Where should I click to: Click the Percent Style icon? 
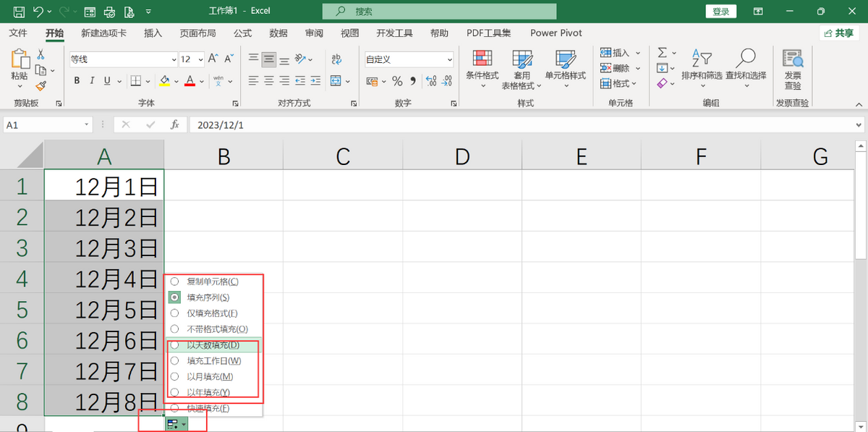pos(397,81)
